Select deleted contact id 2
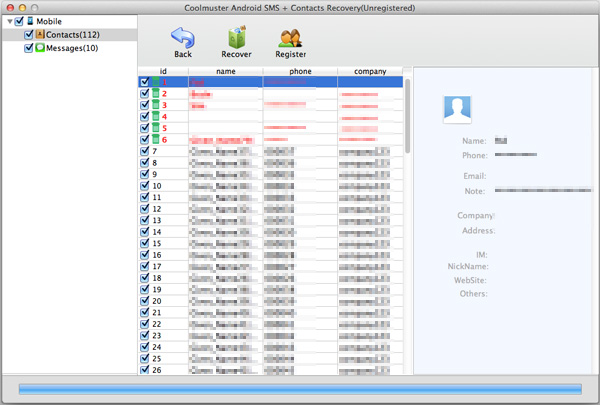Screen dimensions: 600x405 271,93
